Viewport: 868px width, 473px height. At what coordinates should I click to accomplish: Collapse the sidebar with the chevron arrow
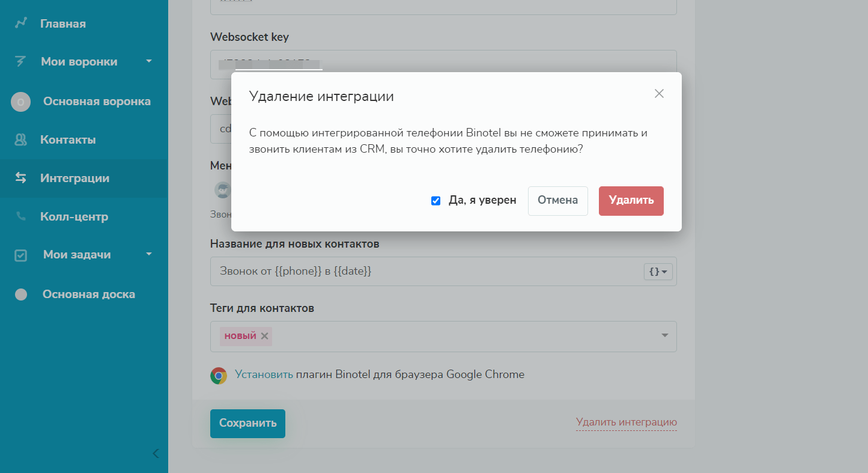[x=156, y=454]
